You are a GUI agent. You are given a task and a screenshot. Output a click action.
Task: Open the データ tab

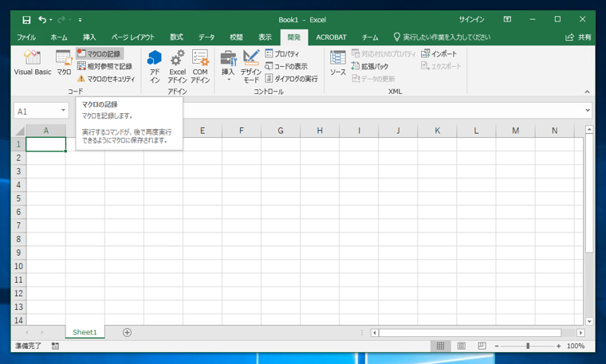[207, 37]
